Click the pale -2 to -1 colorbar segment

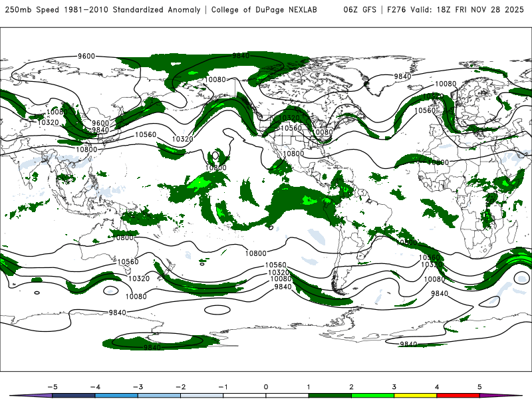tap(202, 396)
